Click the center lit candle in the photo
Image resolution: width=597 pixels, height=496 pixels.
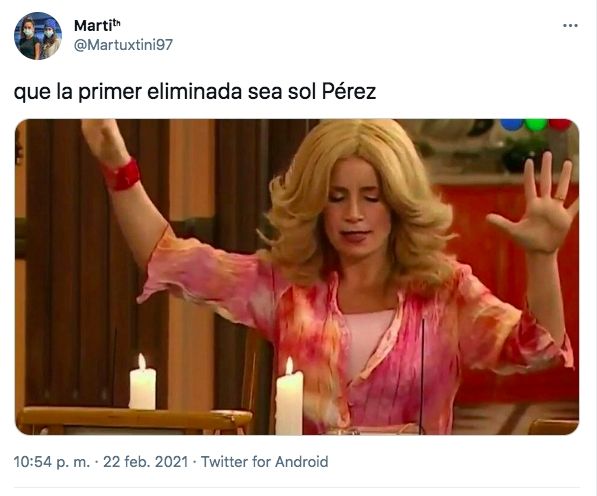click(289, 396)
